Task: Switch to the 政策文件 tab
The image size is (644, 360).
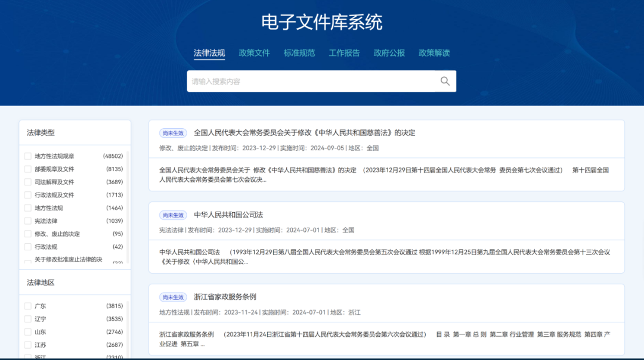Action: (x=254, y=53)
